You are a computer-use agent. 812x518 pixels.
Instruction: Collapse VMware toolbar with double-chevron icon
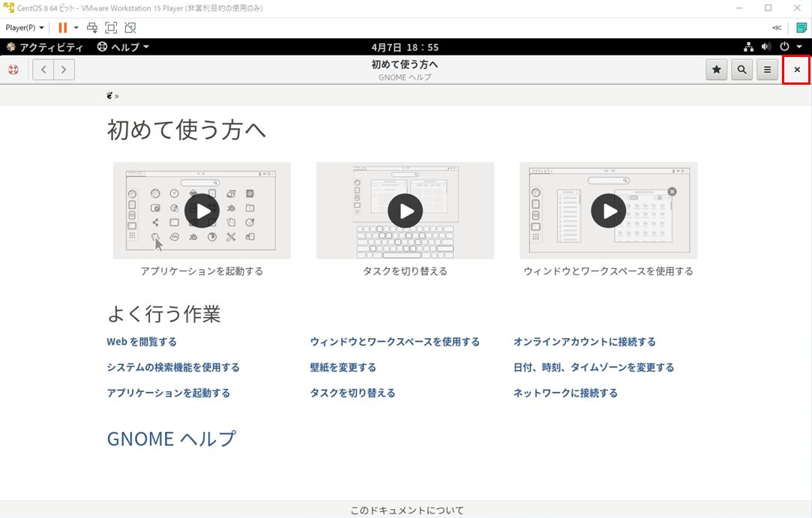pos(776,28)
